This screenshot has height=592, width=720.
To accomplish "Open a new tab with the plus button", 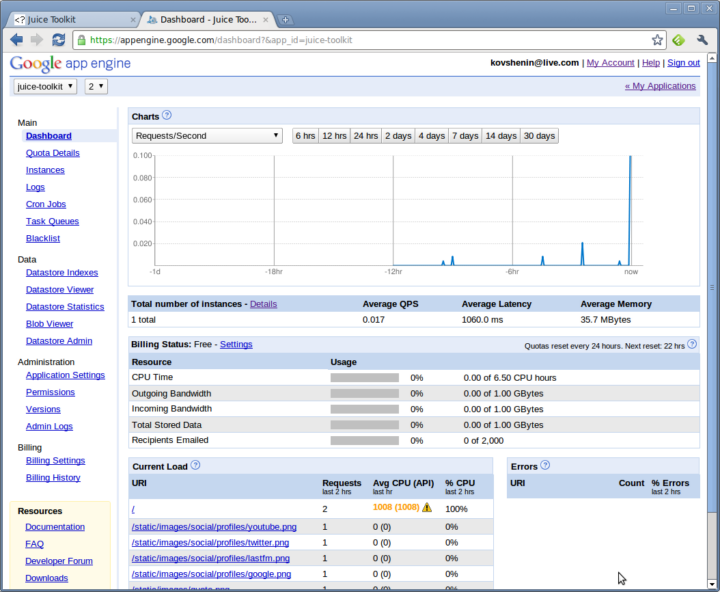I will (285, 20).
